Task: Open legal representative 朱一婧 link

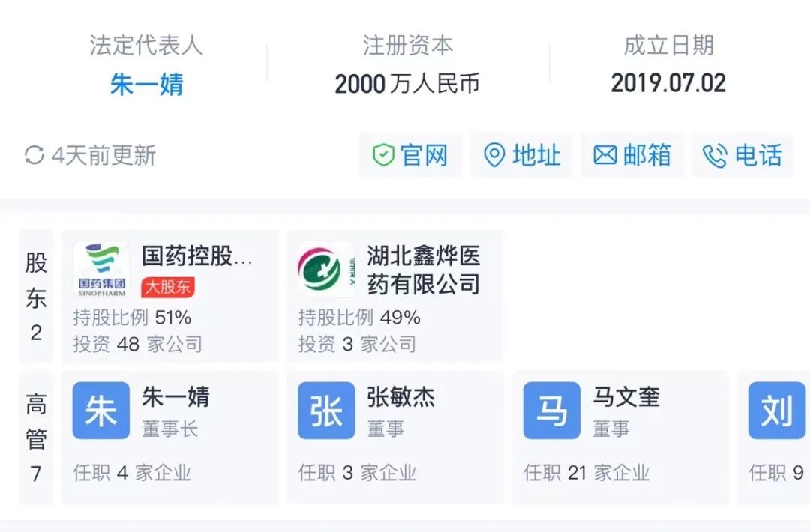Action: pos(147,85)
